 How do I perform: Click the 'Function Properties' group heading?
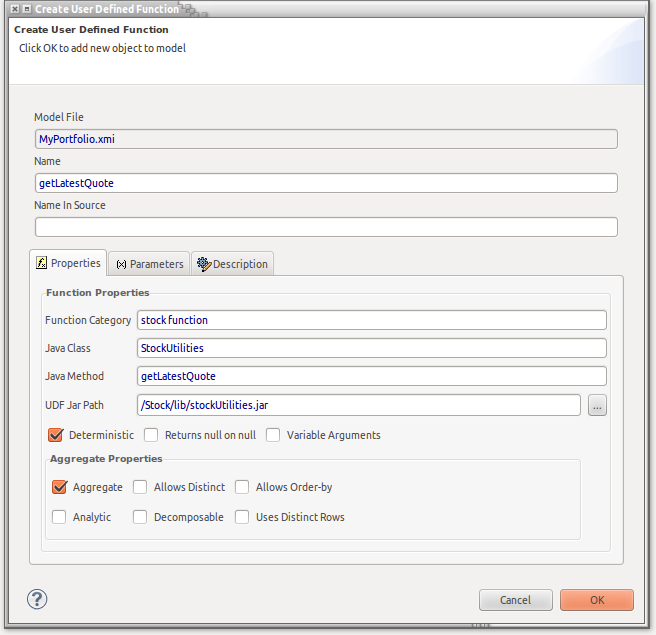tap(97, 292)
